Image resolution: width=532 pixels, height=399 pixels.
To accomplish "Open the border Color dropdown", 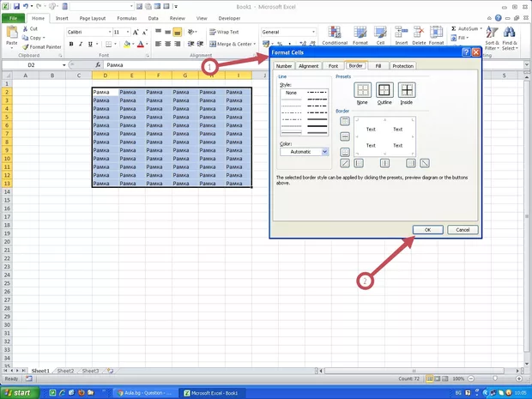I will (x=324, y=152).
